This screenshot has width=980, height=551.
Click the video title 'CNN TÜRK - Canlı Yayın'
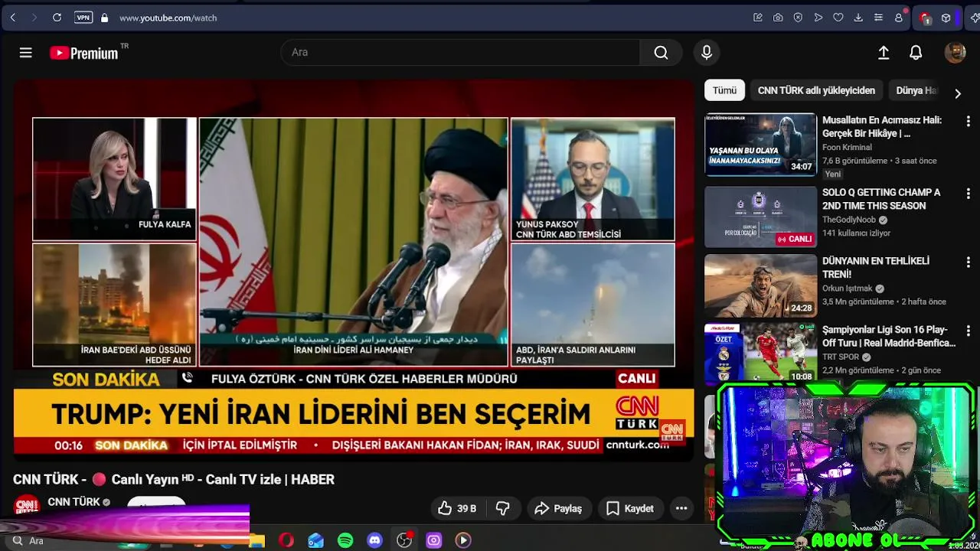pyautogui.click(x=174, y=479)
